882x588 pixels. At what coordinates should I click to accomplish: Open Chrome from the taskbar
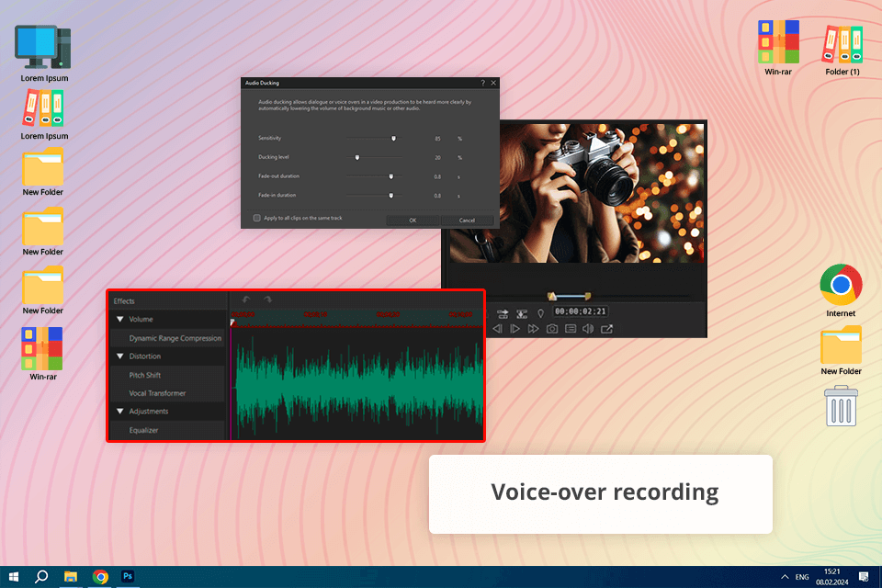pyautogui.click(x=100, y=577)
